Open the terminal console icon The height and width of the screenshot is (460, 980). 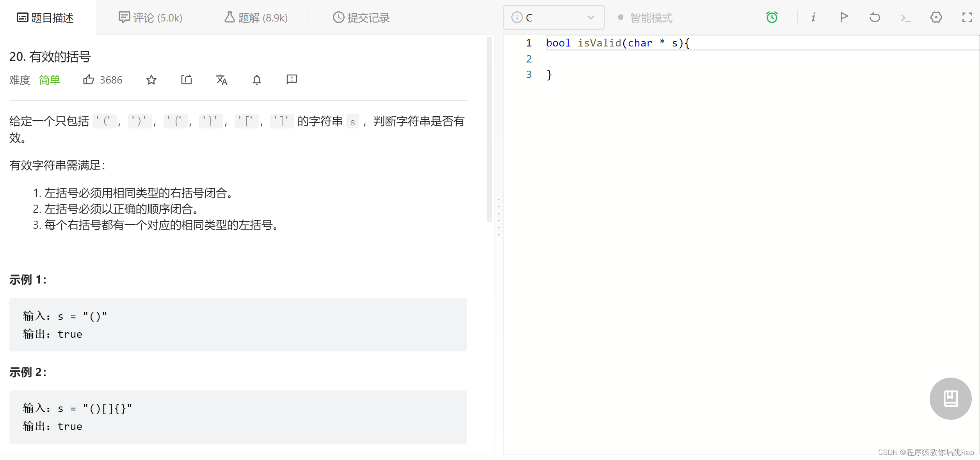[x=905, y=18]
